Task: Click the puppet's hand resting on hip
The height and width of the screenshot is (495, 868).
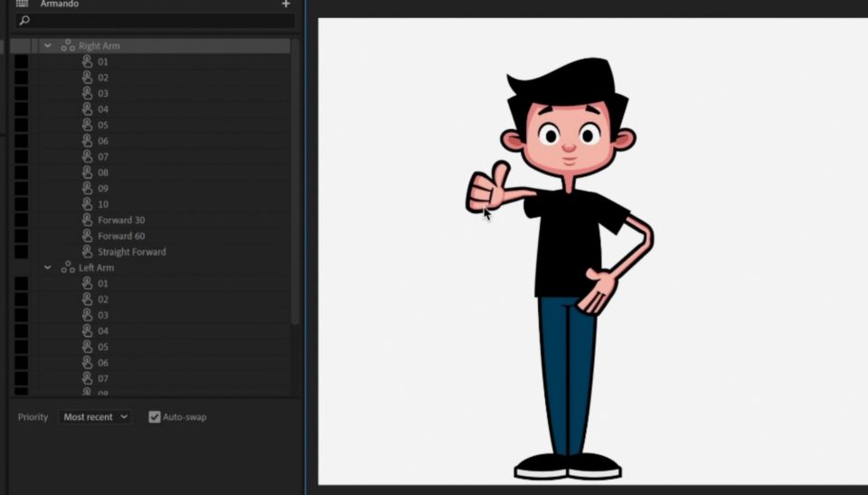Action: pos(598,290)
